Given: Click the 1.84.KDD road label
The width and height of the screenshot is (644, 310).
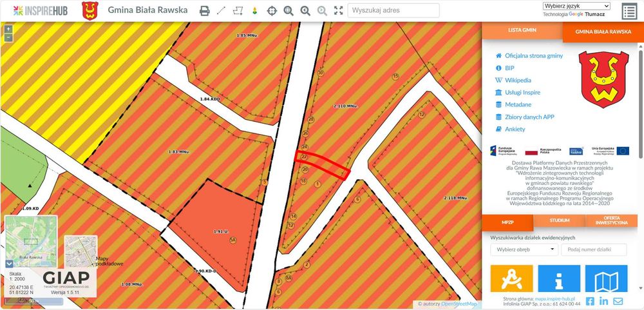Looking at the screenshot, I should [x=210, y=99].
